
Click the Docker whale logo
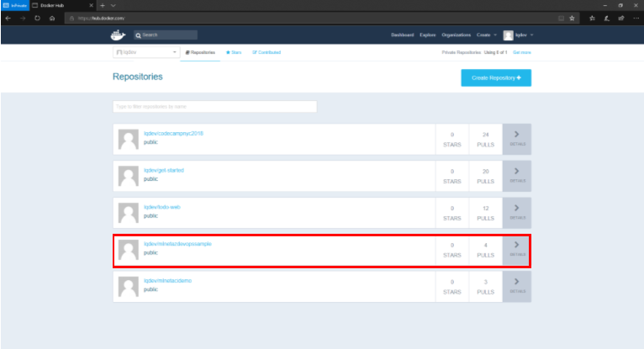pyautogui.click(x=118, y=35)
